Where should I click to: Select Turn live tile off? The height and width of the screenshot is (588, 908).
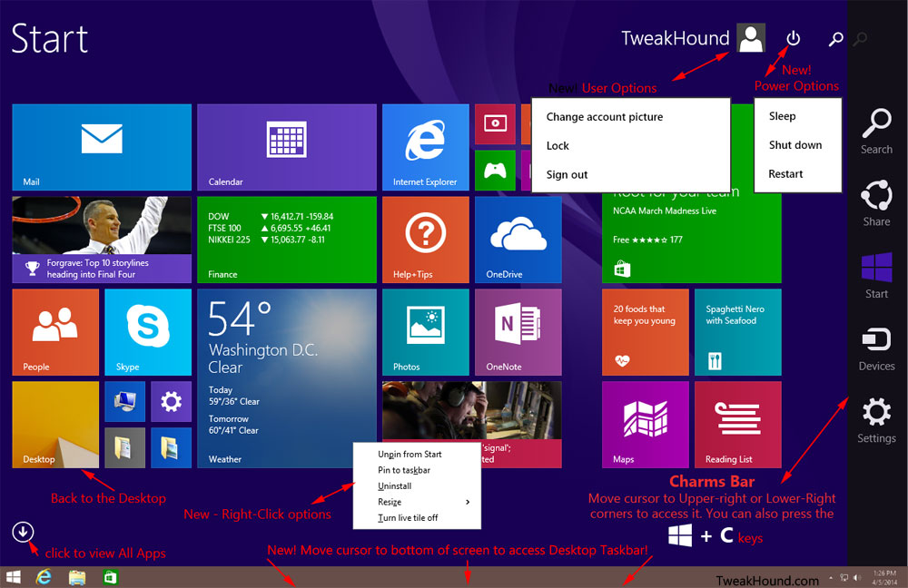[417, 518]
